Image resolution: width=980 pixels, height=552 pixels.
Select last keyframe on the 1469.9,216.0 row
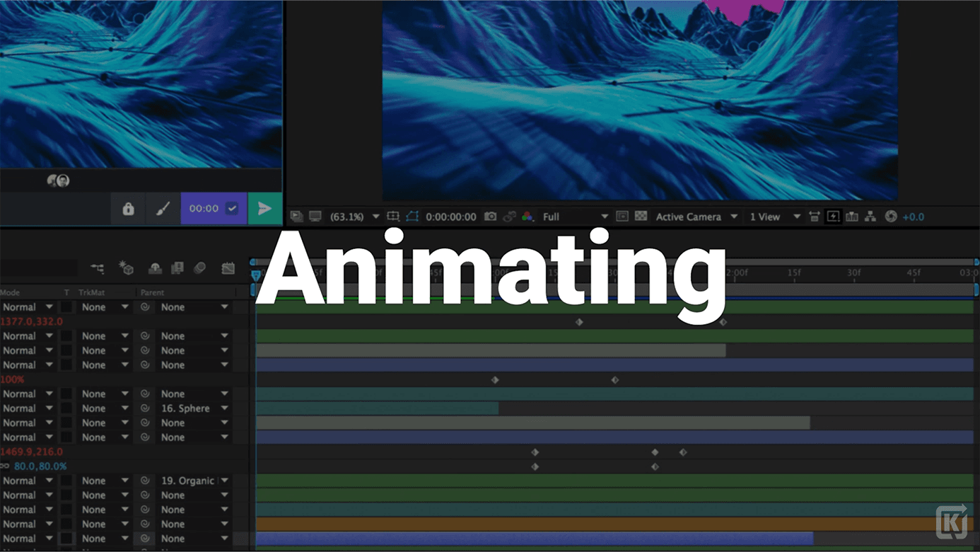[x=683, y=452]
